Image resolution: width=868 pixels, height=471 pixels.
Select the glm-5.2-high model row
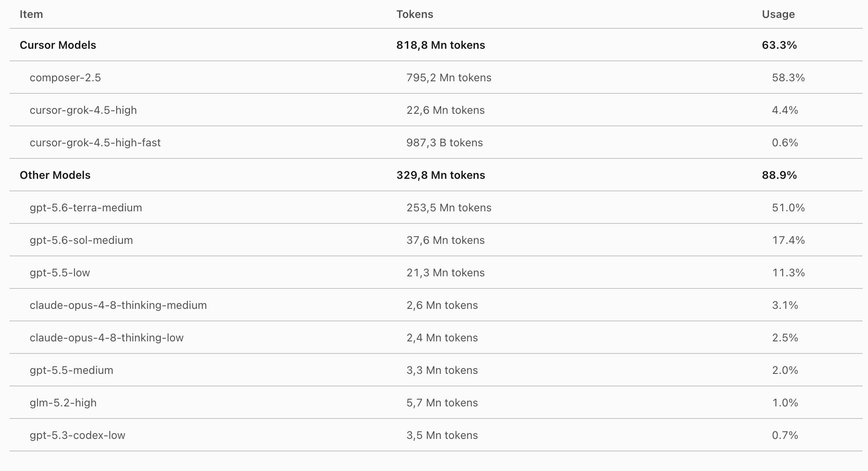[x=436, y=403]
